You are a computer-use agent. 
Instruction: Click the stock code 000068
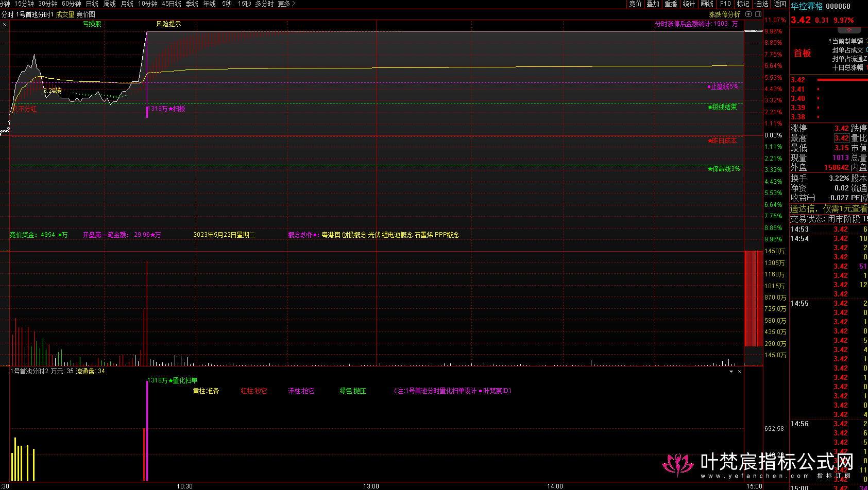click(838, 6)
